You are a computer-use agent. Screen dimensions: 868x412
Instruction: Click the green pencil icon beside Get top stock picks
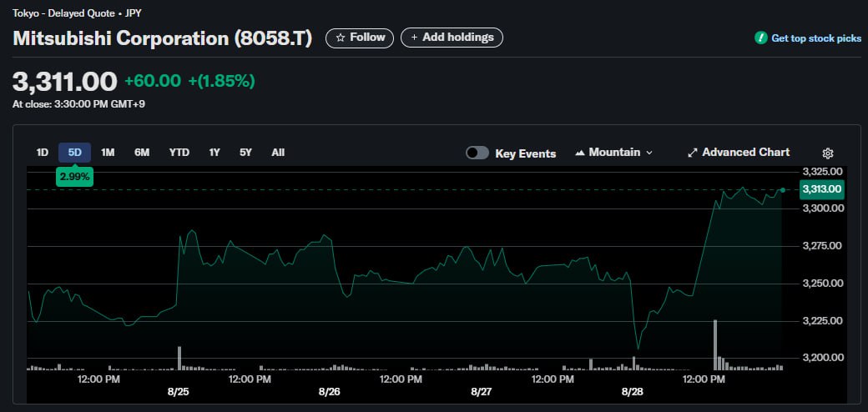point(760,38)
